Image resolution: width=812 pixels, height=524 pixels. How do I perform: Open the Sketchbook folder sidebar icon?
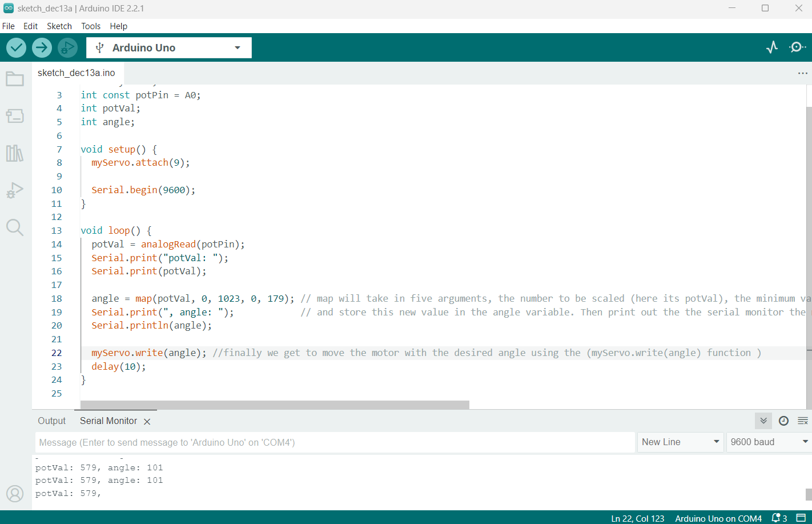15,79
